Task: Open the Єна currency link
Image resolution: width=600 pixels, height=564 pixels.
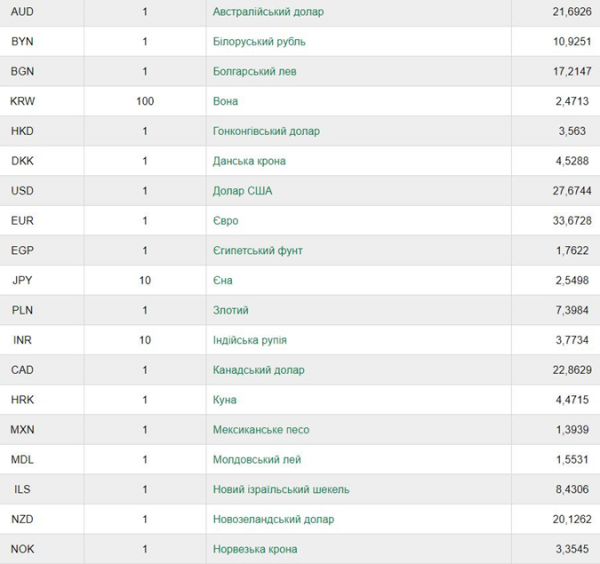Action: 222,280
